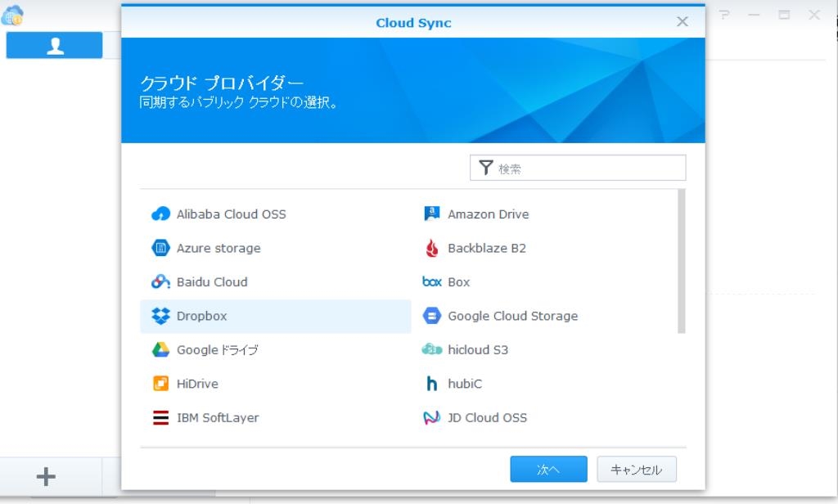The image size is (838, 504).
Task: Select the Dropbox icon
Action: point(160,316)
